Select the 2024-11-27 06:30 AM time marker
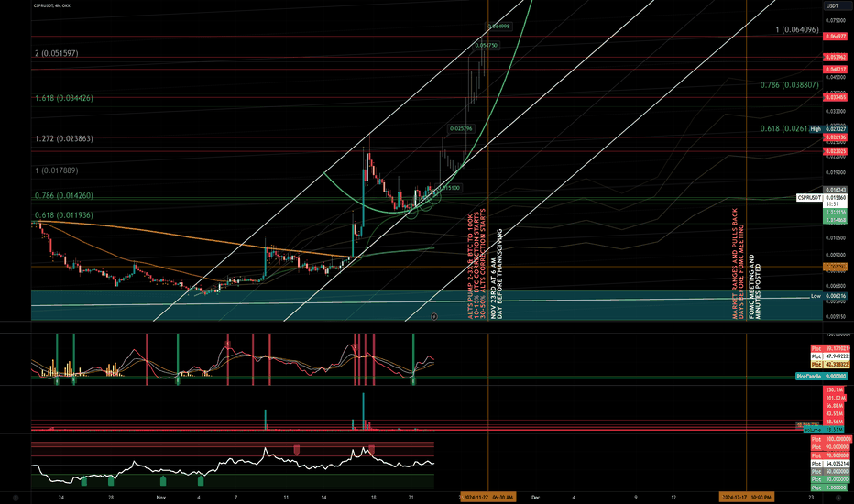This screenshot has height=504, width=854. coord(487,498)
